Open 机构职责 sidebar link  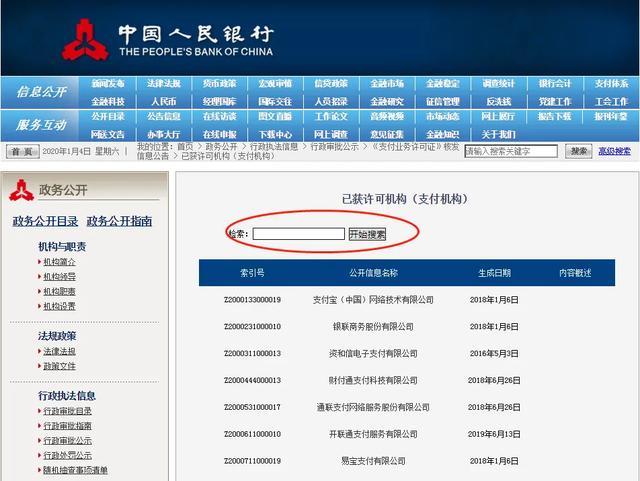coord(60,291)
